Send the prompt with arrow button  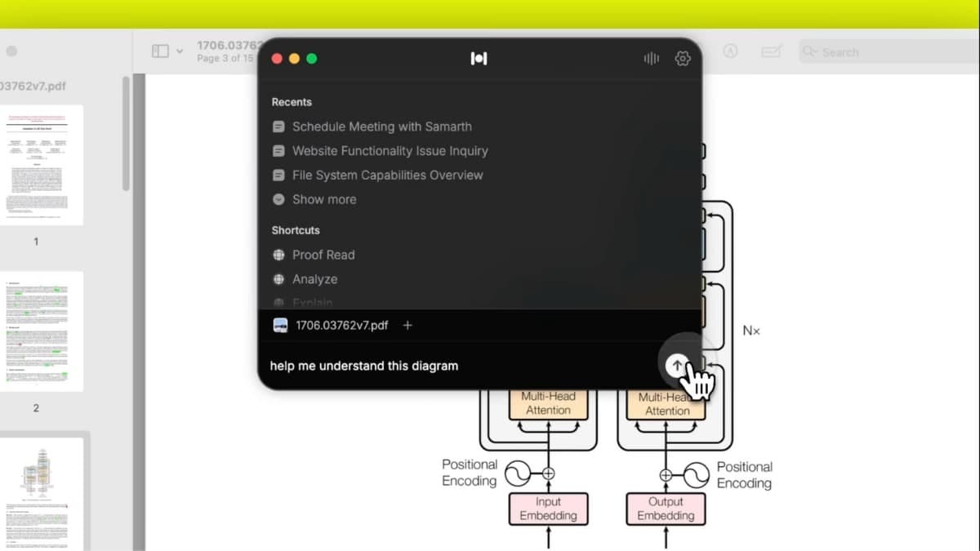tap(676, 366)
